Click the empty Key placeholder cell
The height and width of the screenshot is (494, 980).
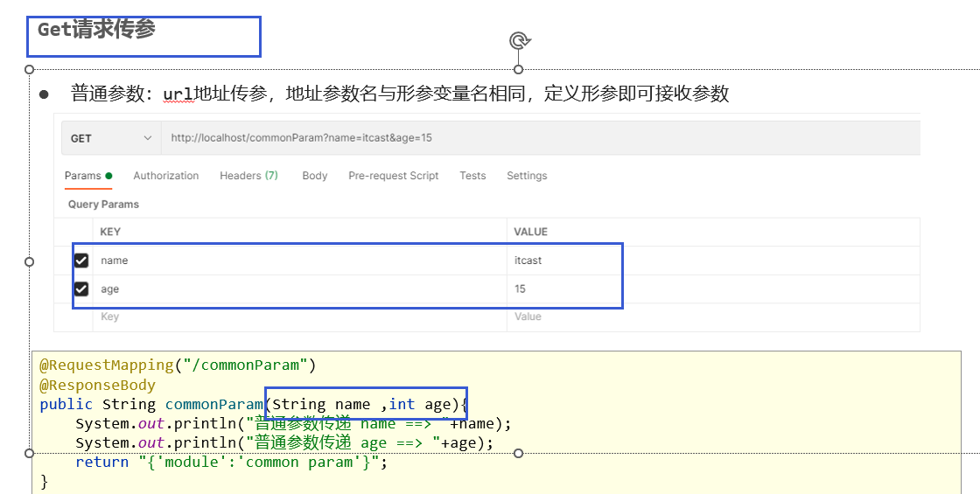click(299, 317)
